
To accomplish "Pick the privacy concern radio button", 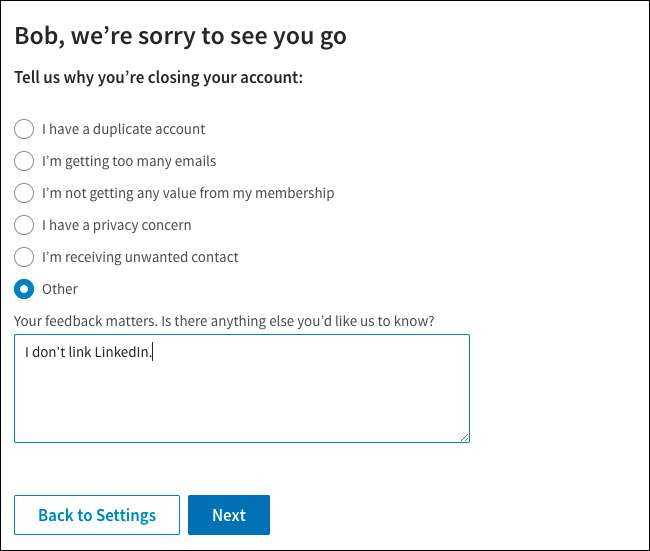I will click(x=24, y=225).
